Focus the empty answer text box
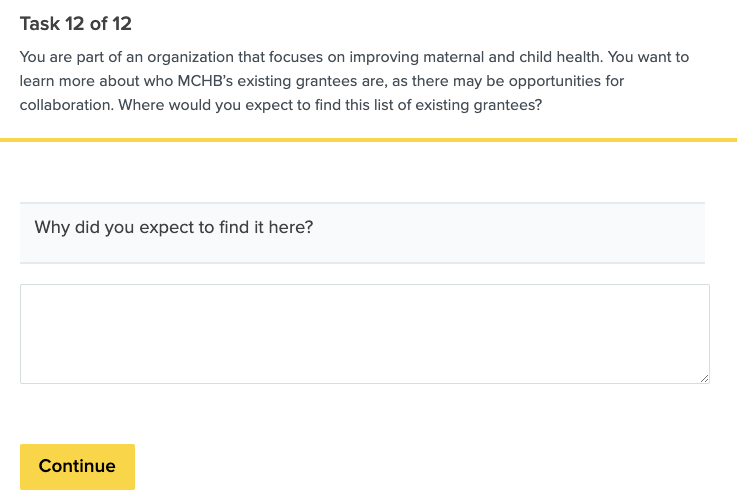Image resolution: width=737 pixels, height=500 pixels. [364, 333]
